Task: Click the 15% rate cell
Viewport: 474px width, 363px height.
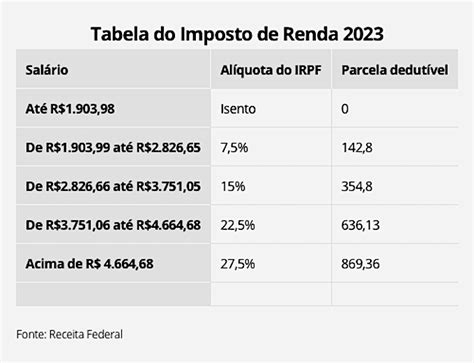Action: click(x=271, y=186)
